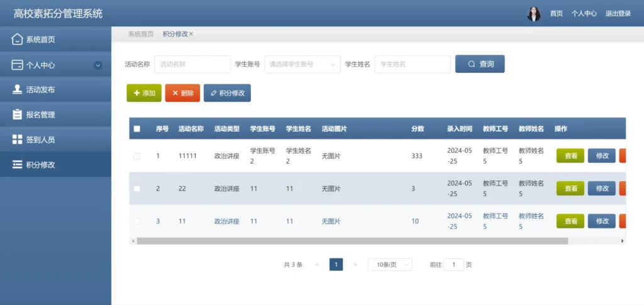This screenshot has width=644, height=305.
Task: Expand 个人中心 submenu using chevron arrow
Action: (x=97, y=65)
